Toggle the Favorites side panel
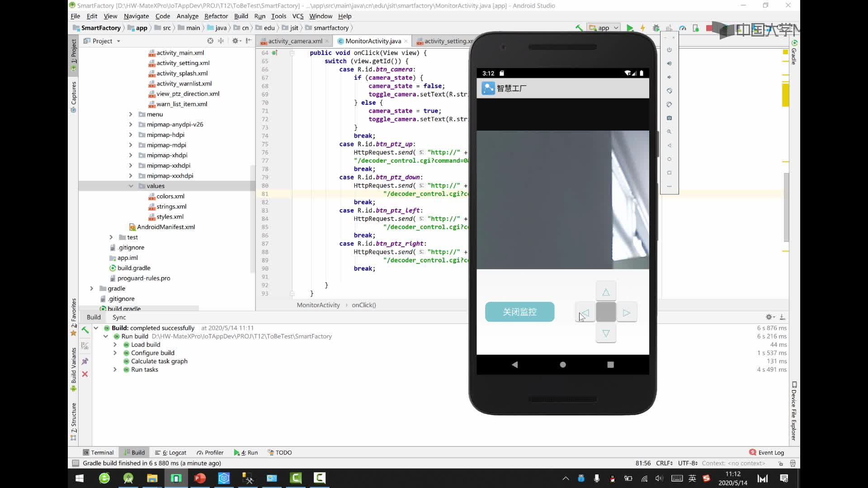868x488 pixels. (74, 316)
